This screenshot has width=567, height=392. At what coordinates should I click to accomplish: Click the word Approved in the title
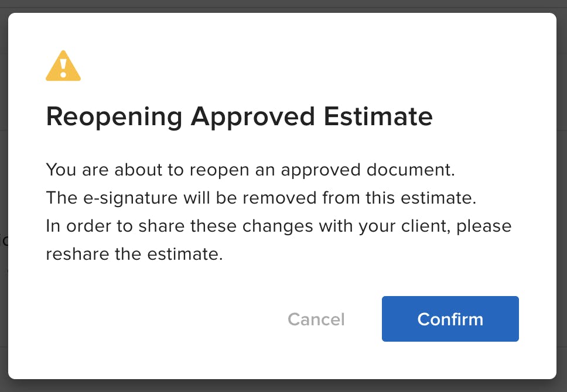click(253, 117)
